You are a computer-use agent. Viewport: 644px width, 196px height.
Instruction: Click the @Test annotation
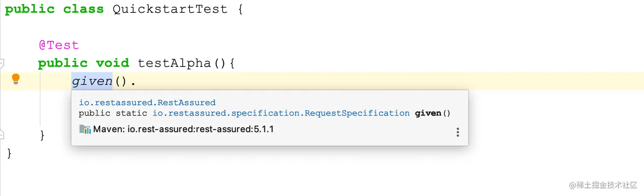[59, 45]
